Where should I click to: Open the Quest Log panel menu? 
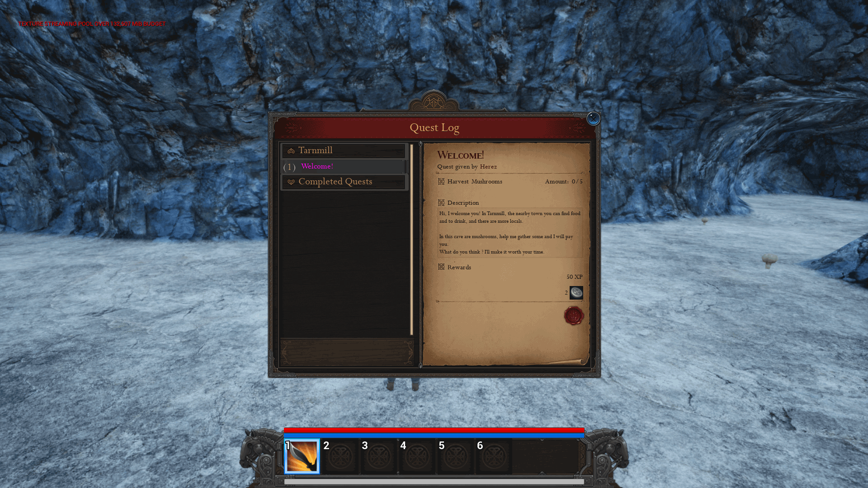[434, 127]
